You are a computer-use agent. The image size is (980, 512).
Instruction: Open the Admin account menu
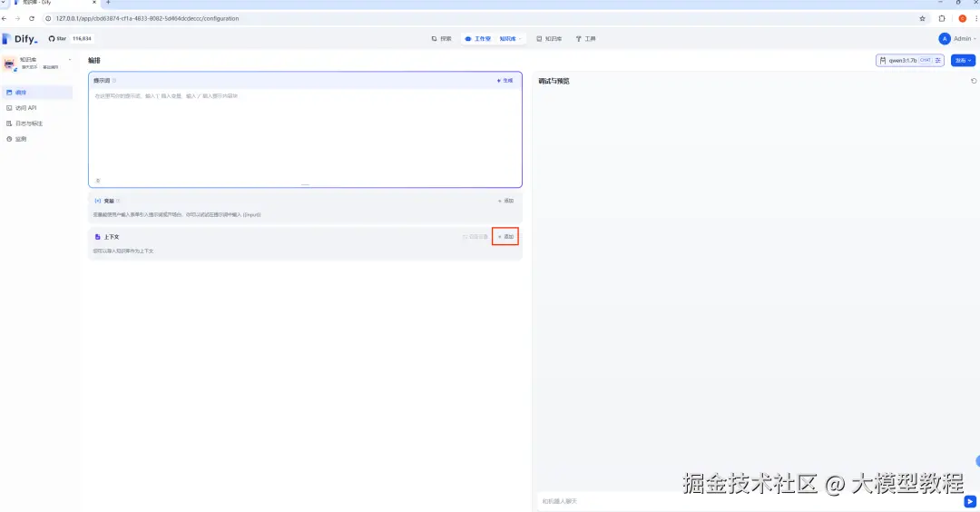(957, 39)
